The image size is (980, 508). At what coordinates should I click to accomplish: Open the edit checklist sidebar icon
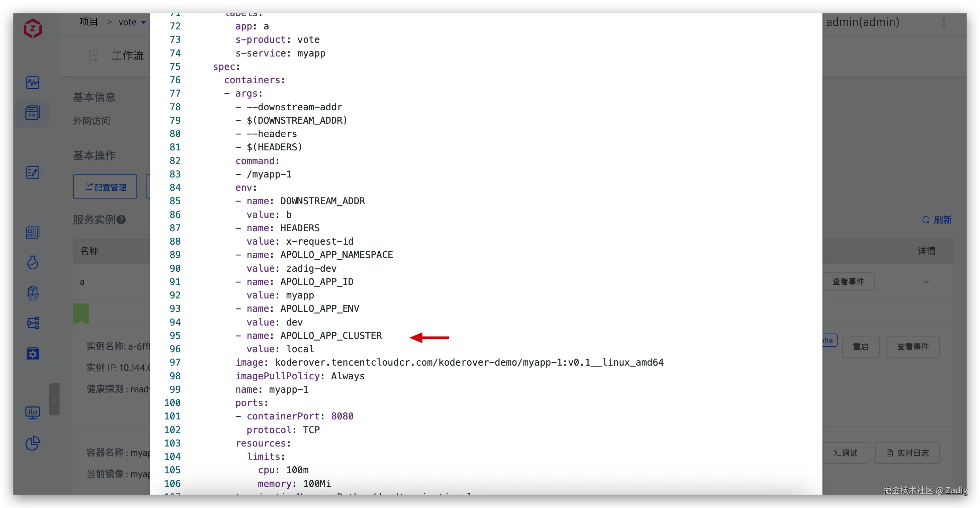(33, 173)
